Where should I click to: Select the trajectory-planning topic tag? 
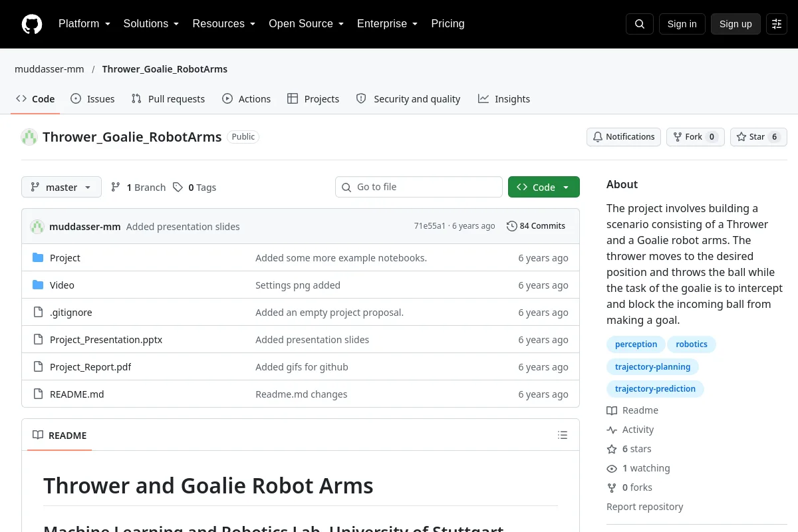tap(652, 367)
